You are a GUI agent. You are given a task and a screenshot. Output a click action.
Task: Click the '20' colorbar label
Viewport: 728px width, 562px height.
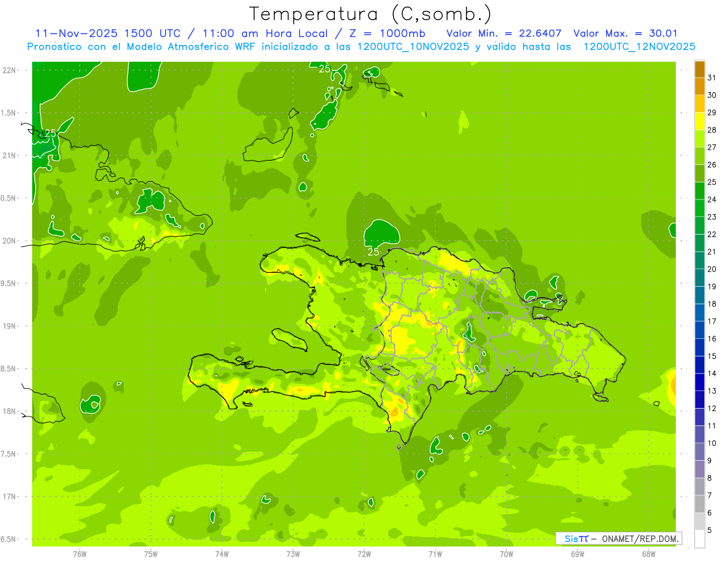(x=713, y=269)
